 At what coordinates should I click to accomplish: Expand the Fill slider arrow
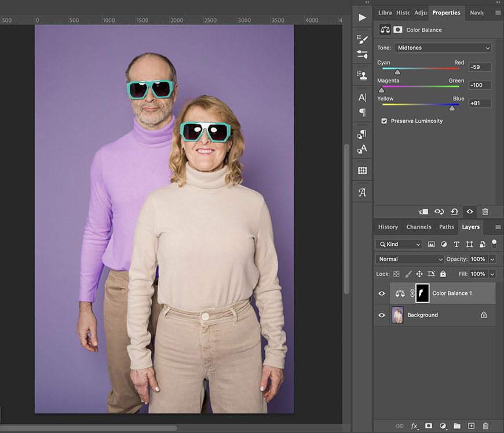492,274
